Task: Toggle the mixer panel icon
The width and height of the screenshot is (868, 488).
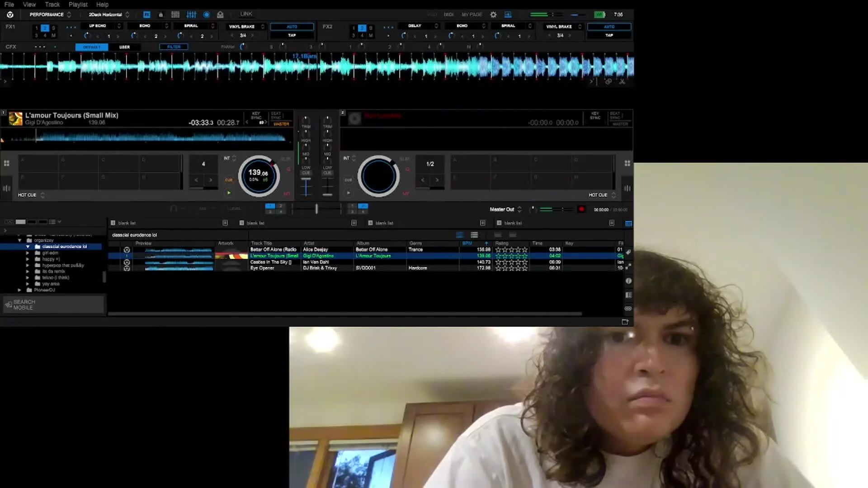Action: point(191,15)
